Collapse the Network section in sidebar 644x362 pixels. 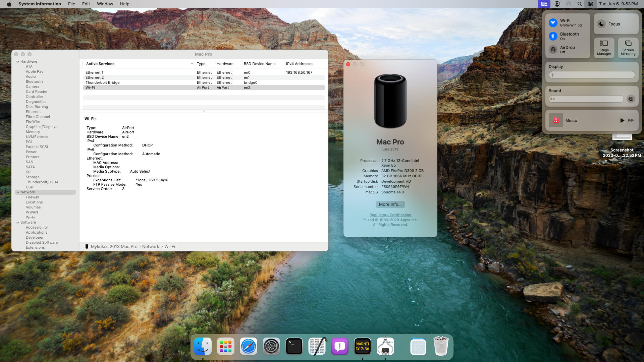(18, 192)
